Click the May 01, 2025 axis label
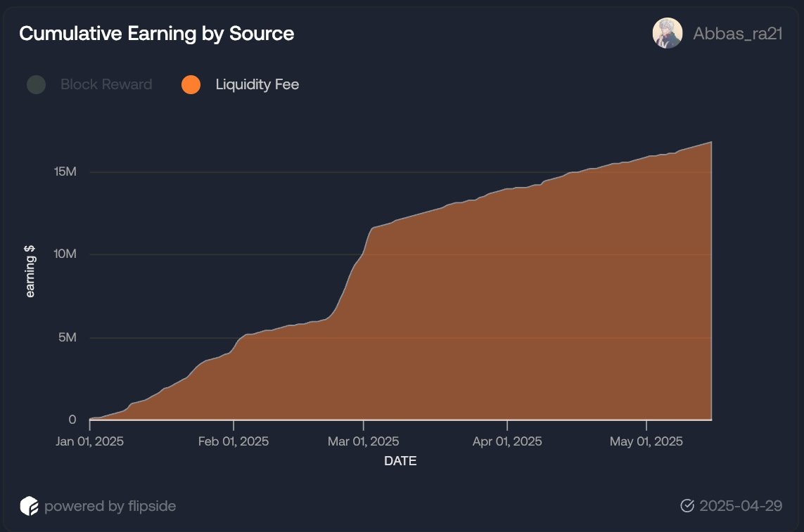 (x=646, y=441)
